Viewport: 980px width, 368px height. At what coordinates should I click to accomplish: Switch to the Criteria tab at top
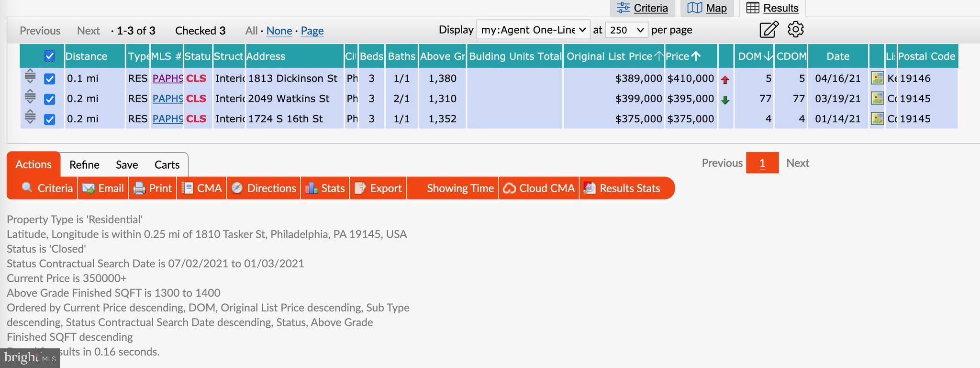click(x=642, y=8)
